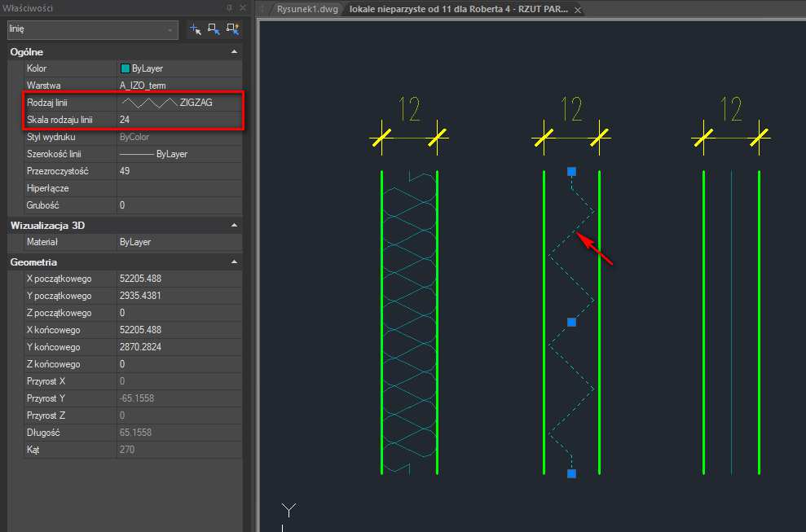The image size is (806, 532).
Task: Click the middle blue grip of selected line
Action: [571, 323]
